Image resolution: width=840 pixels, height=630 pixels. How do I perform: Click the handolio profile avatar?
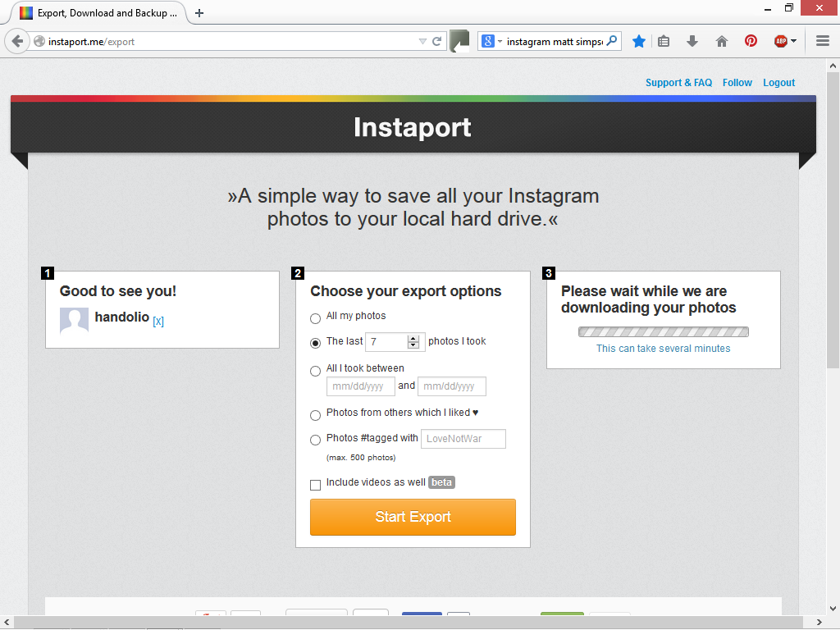[x=74, y=321]
